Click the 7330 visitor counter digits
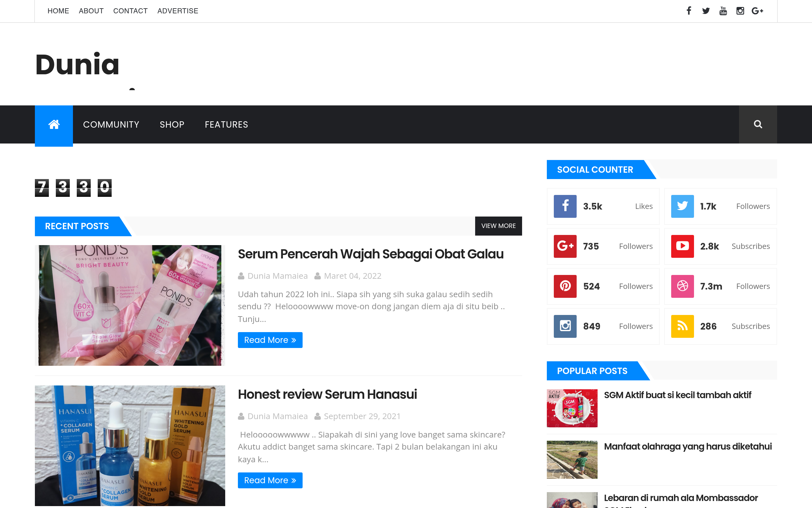 point(73,187)
